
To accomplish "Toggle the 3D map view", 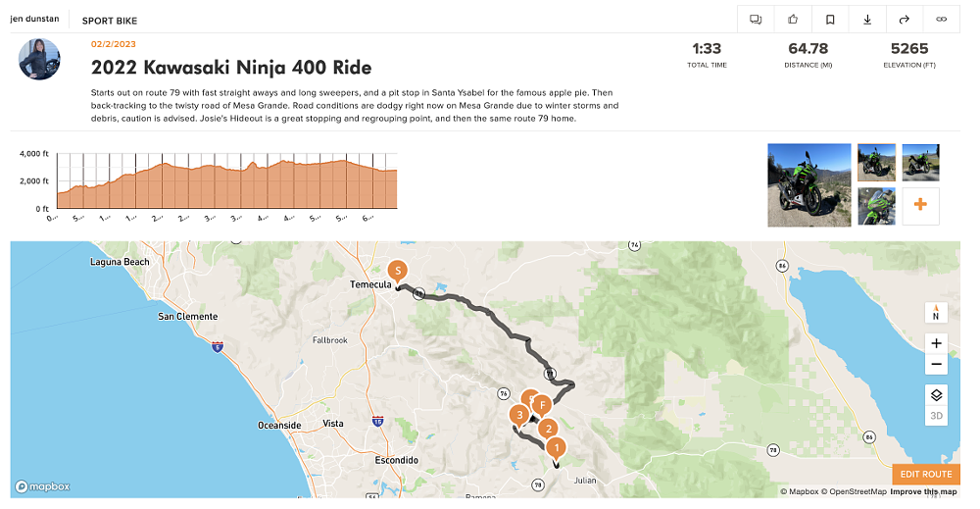I will click(936, 416).
